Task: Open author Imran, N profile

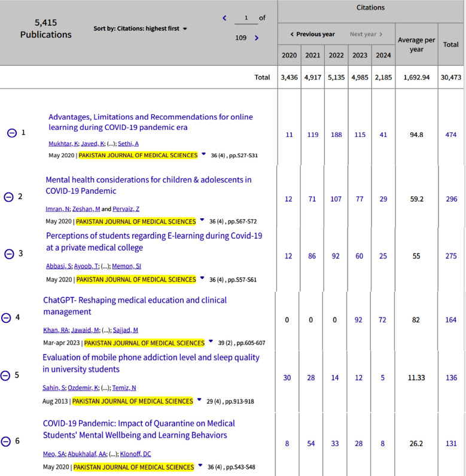Action: pos(57,209)
